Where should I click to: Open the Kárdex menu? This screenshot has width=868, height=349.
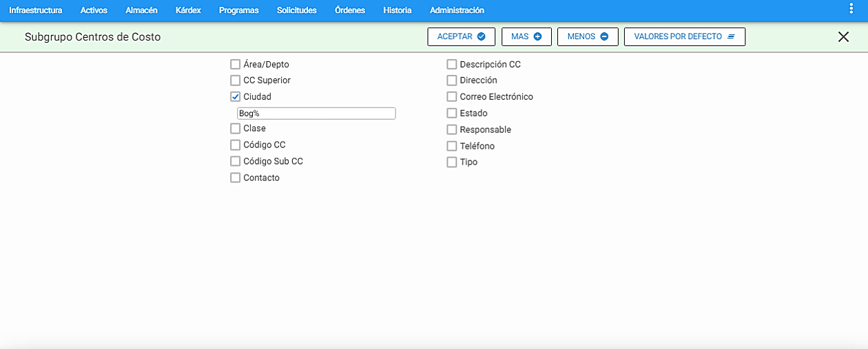coord(188,10)
